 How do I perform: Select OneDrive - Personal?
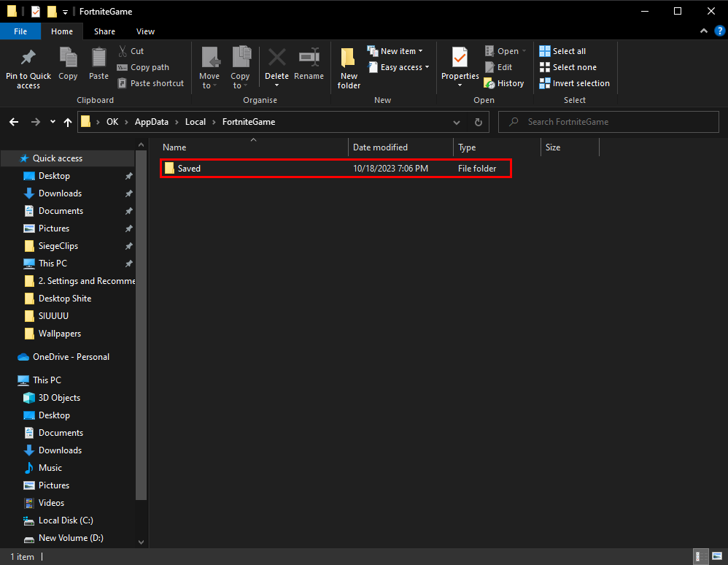71,357
